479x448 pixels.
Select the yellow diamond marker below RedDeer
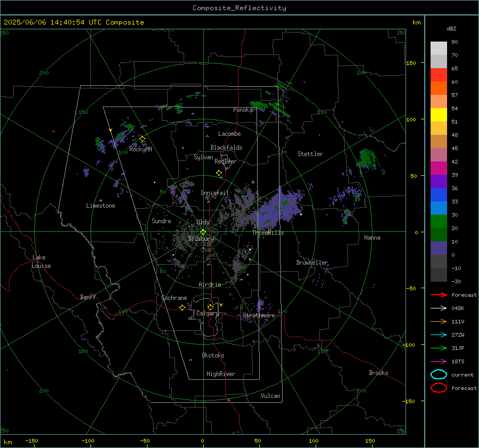click(x=219, y=173)
